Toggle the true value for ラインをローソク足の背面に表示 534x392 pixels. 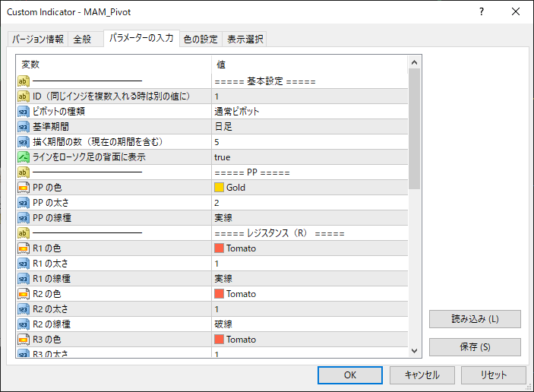pos(310,157)
